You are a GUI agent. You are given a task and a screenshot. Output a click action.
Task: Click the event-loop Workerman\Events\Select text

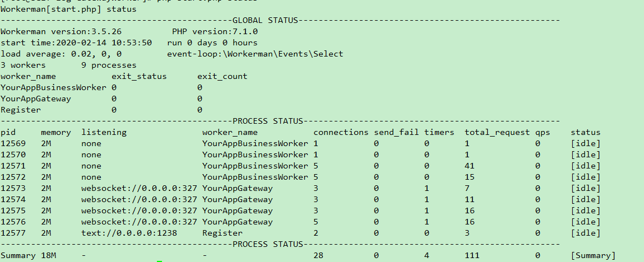[255, 54]
